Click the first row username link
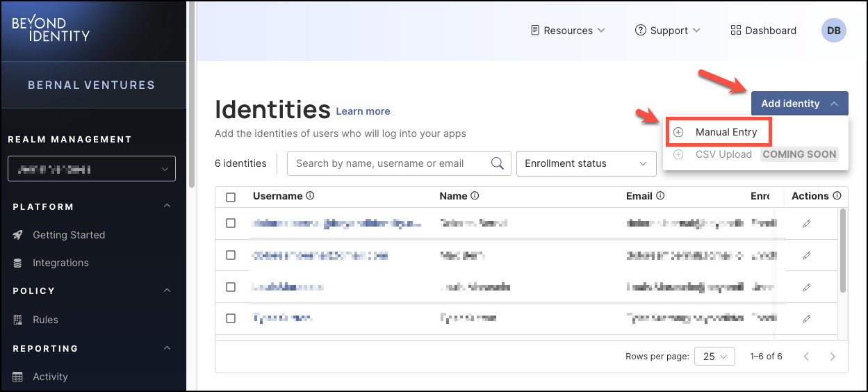868x392 pixels. [336, 223]
